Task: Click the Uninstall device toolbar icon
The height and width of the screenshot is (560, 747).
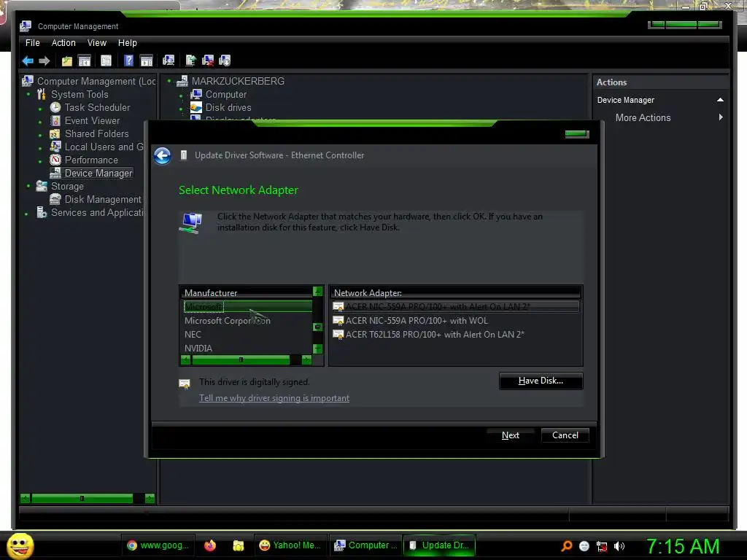Action: [208, 61]
